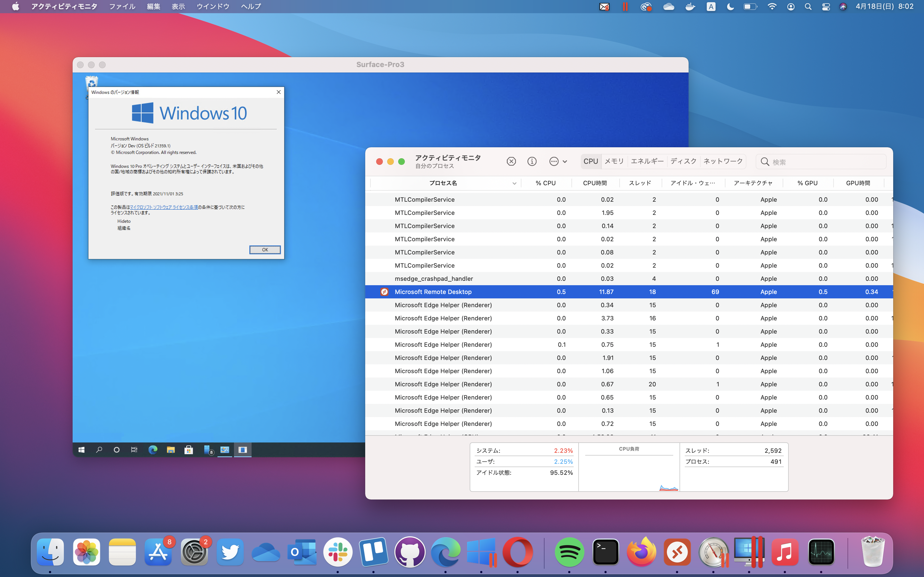Open the マイクロソフト ソフトウェア ライセンス条項 link
Image resolution: width=924 pixels, height=577 pixels.
tap(163, 207)
